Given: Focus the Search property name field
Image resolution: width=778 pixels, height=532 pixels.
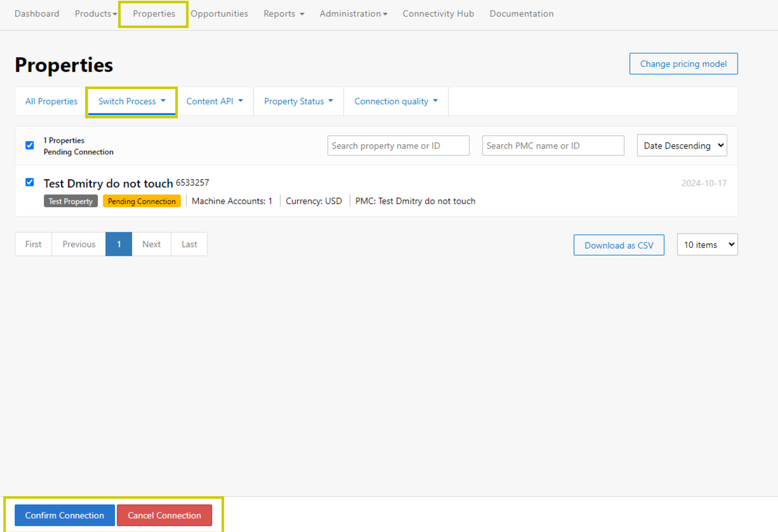Looking at the screenshot, I should (x=398, y=146).
